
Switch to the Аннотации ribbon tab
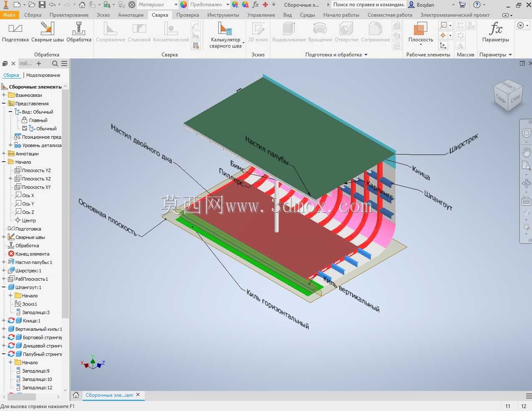(131, 15)
